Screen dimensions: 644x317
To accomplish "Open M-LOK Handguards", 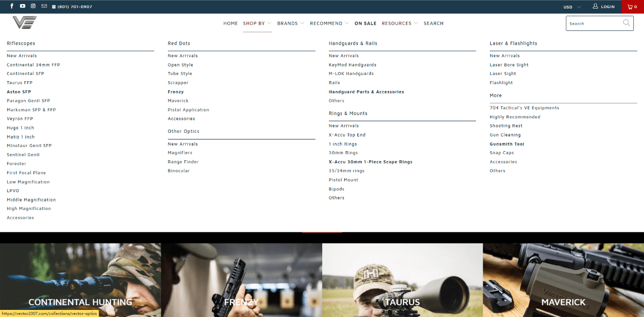I will click(x=351, y=74).
